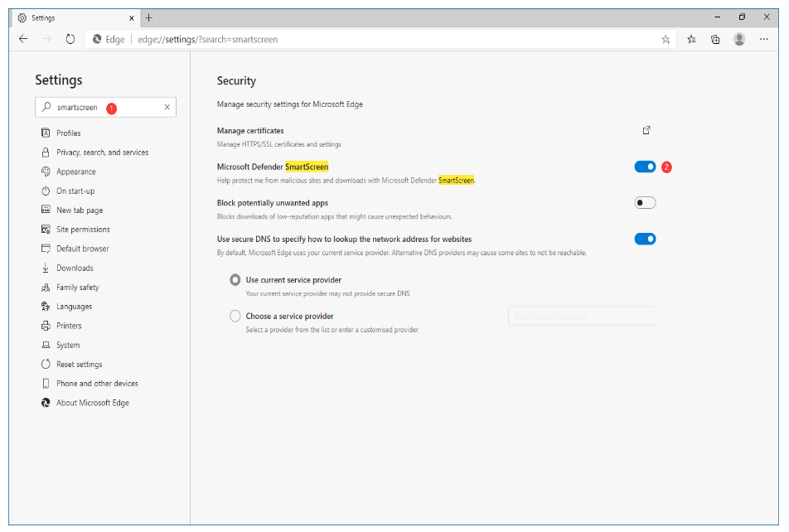Screen dimensions: 789x532
Task: Open About Microsoft Edge page
Action: click(93, 403)
